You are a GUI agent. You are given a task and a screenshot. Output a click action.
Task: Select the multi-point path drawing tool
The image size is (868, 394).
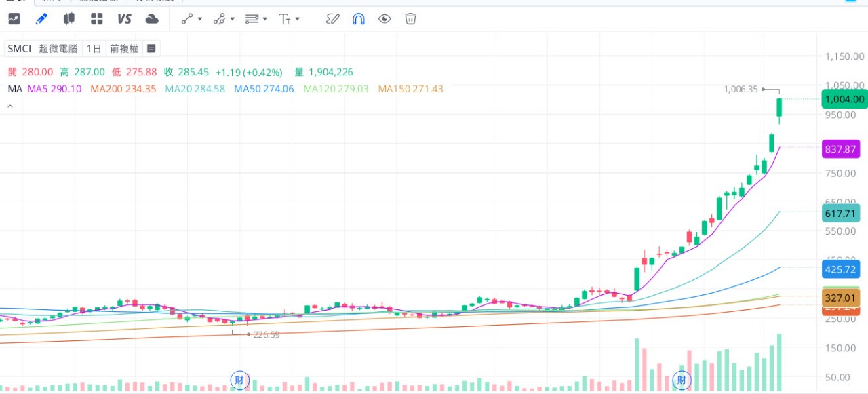219,19
